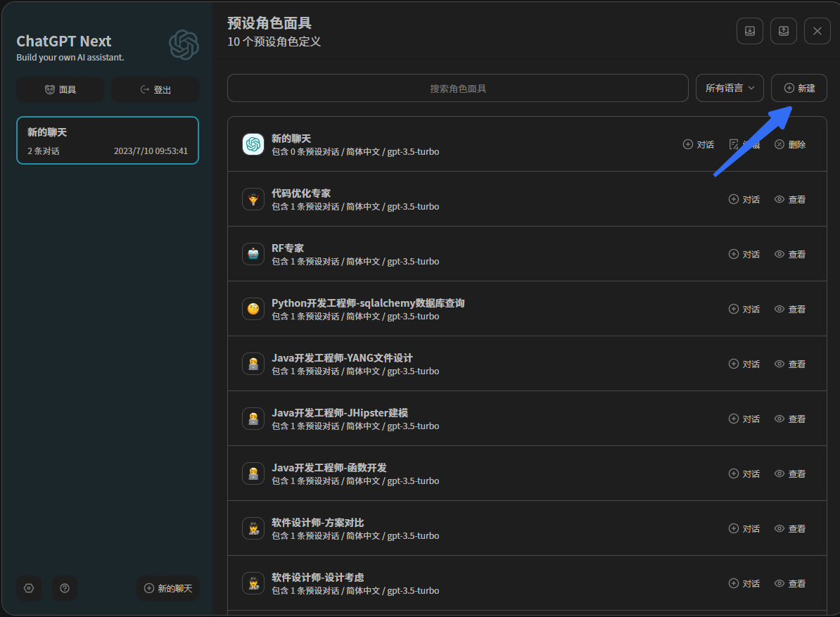The image size is (840, 617).
Task: Start a new chat with 新的聊天 button
Action: click(167, 588)
